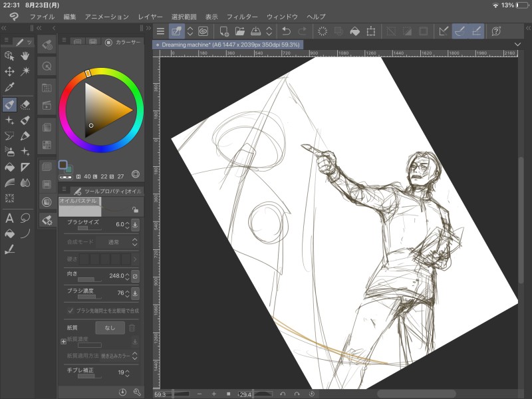Pick the Eyedropper tool
Screen dimensions: 532x399
pyautogui.click(x=9, y=87)
